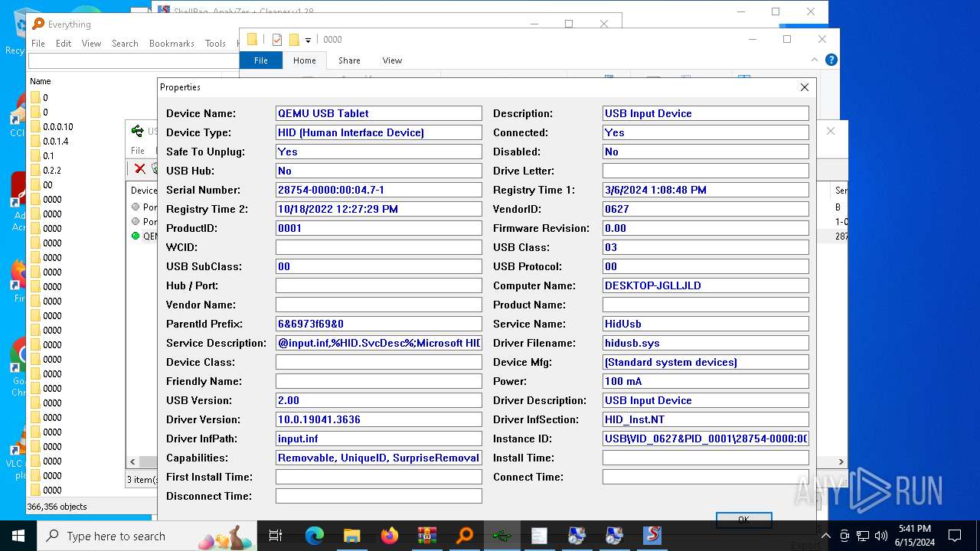Switch to Share tab in File Explorer

pos(349,60)
